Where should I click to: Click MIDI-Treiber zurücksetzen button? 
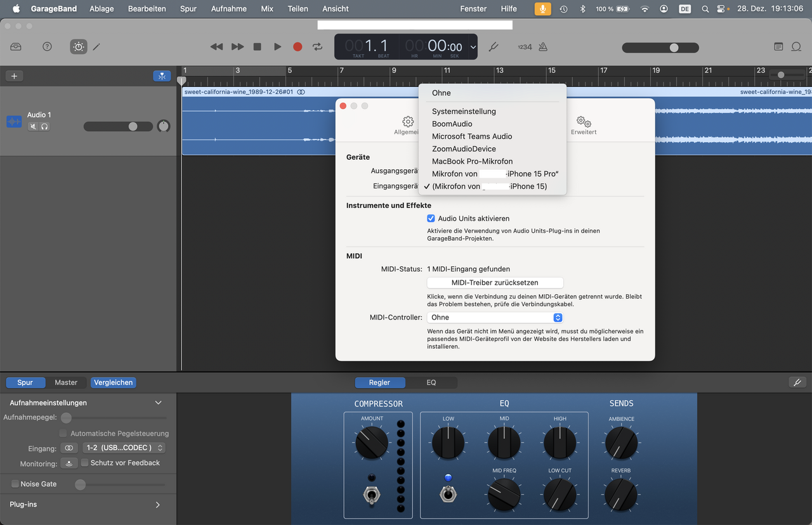tap(495, 283)
